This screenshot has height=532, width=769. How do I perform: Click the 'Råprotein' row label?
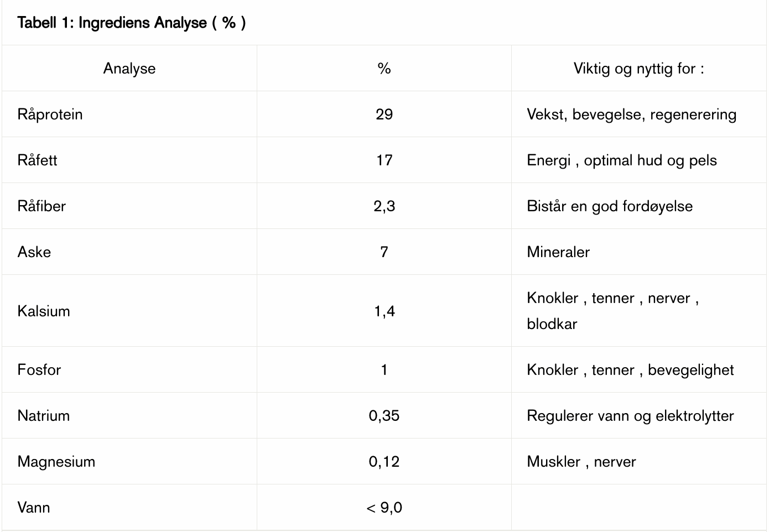point(50,114)
